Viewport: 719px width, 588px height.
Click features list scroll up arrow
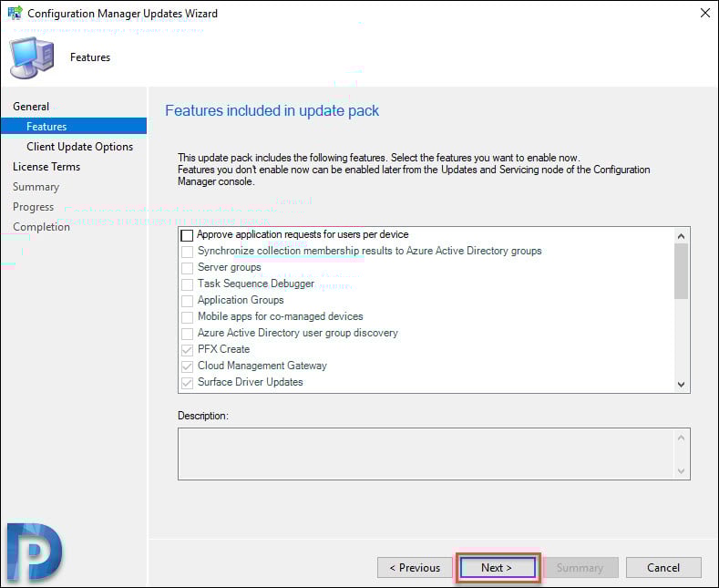681,236
